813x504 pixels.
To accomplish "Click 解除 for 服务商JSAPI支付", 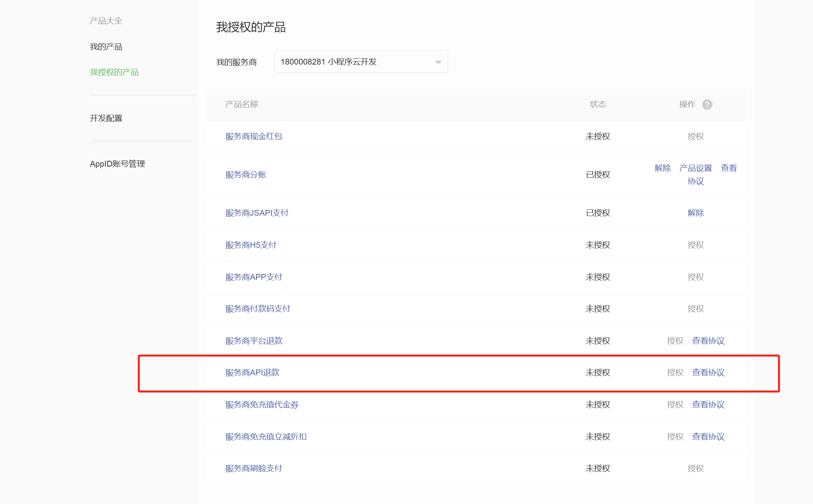I will 695,213.
